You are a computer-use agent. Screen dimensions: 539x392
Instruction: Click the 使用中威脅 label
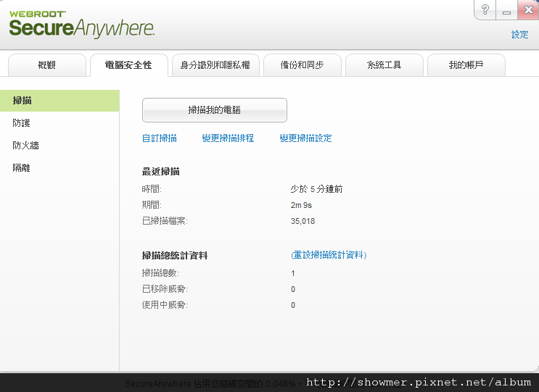pos(165,305)
